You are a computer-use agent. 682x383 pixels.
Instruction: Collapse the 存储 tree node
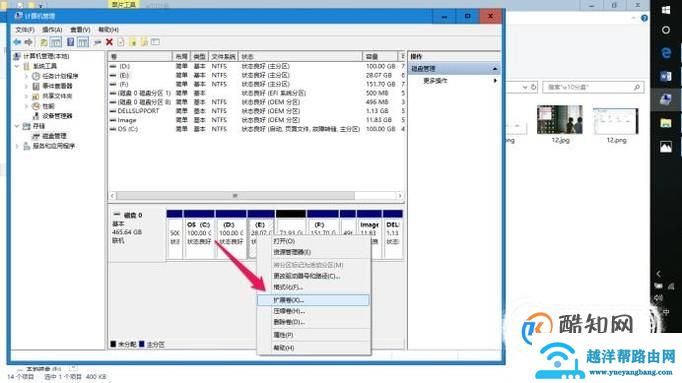click(17, 126)
